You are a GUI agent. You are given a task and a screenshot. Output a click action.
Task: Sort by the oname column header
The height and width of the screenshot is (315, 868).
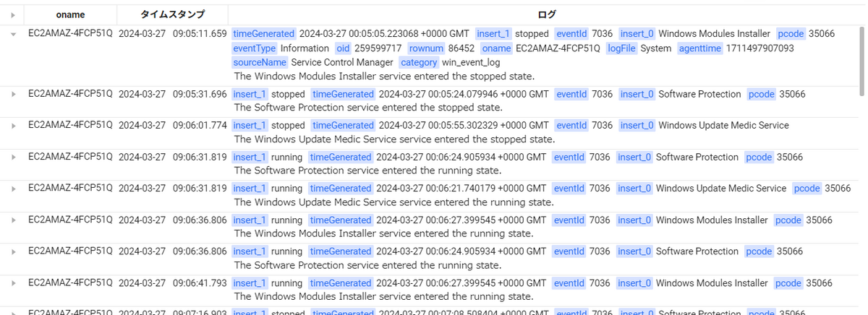70,14
